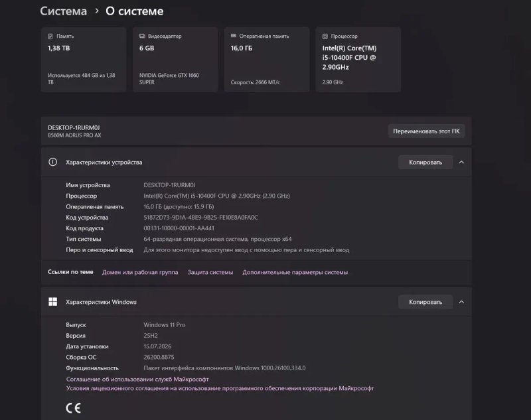
Task: Click Переименовать этот ПК button
Action: (x=426, y=131)
